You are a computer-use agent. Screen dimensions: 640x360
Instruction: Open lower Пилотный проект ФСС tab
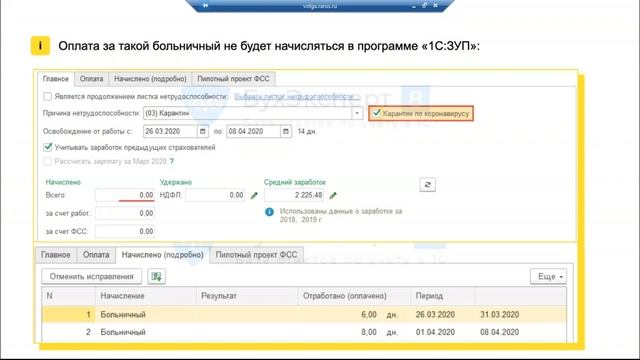coord(256,255)
